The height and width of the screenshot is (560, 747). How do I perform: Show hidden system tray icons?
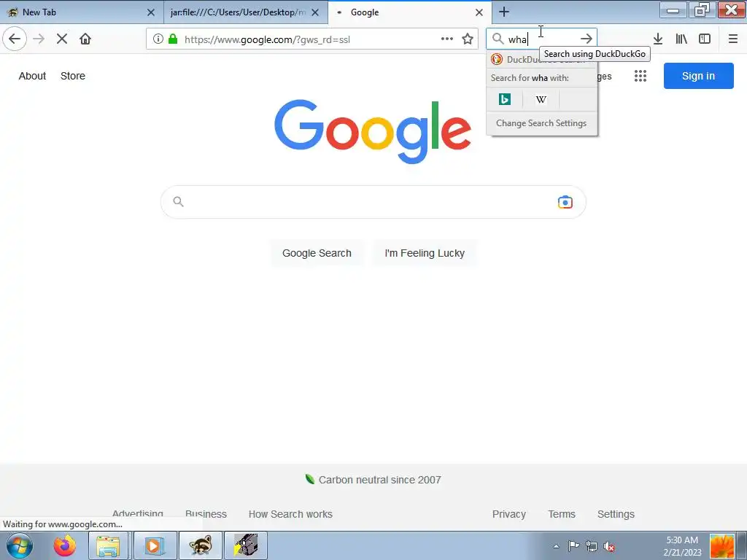556,546
